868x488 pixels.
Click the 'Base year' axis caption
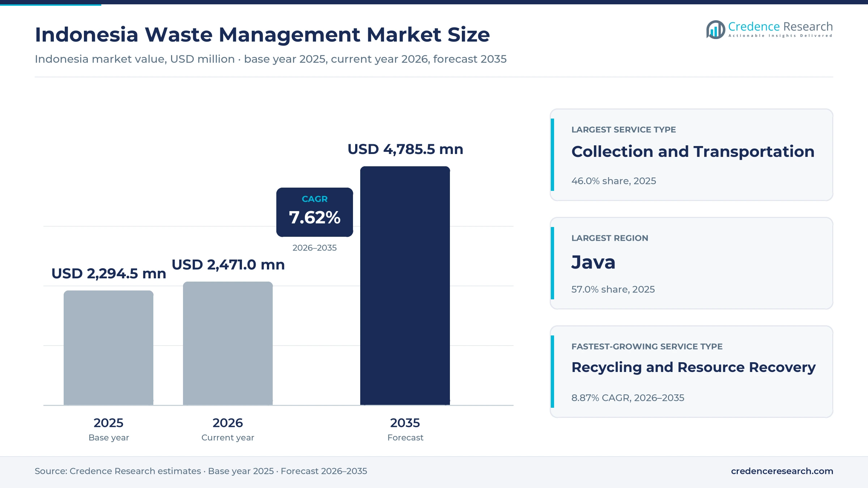(109, 438)
